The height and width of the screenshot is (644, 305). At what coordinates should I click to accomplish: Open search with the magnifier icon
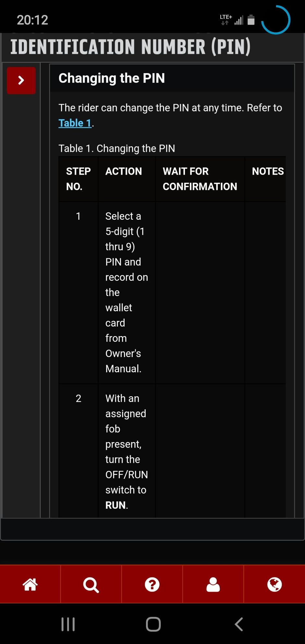click(91, 584)
